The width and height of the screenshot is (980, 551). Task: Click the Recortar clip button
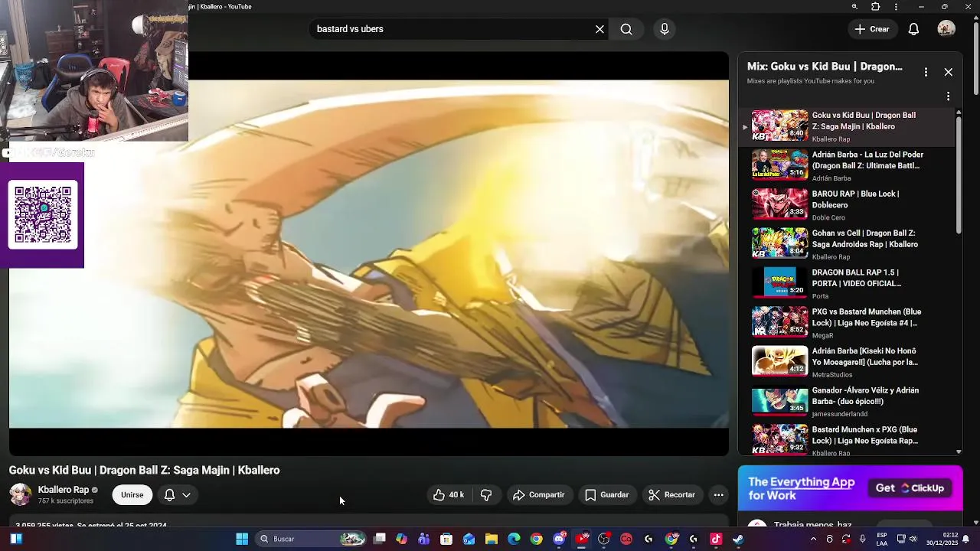[671, 495]
